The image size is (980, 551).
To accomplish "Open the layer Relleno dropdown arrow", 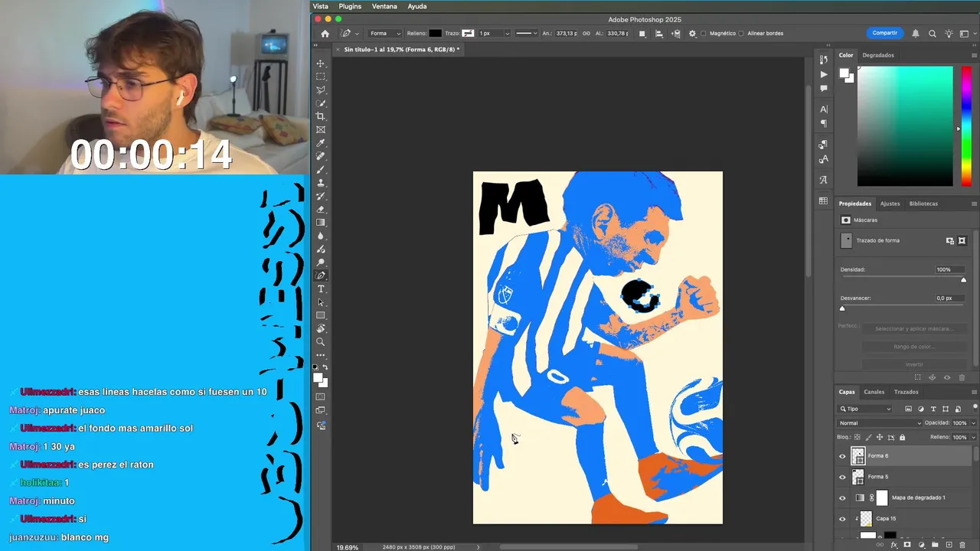I will coord(974,437).
